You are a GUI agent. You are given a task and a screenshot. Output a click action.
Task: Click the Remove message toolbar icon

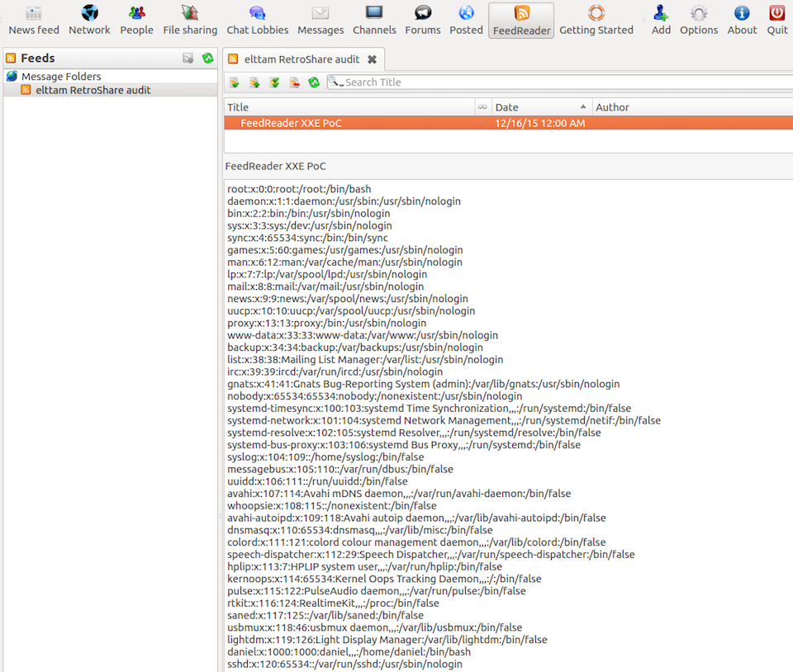294,83
